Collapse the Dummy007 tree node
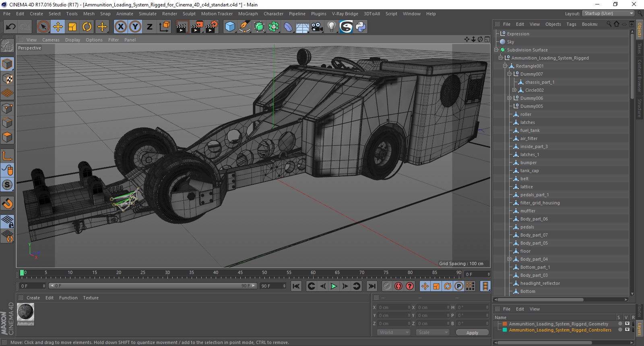This screenshot has width=644, height=346. click(509, 74)
